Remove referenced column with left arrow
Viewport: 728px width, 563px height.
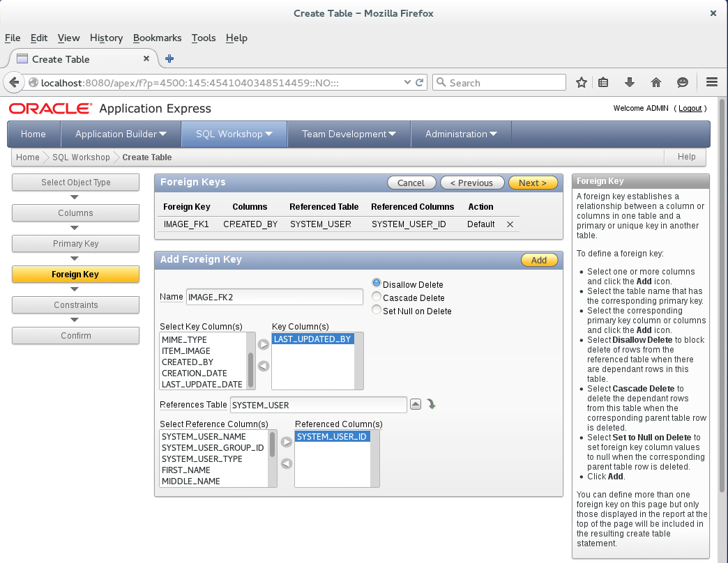click(x=287, y=463)
